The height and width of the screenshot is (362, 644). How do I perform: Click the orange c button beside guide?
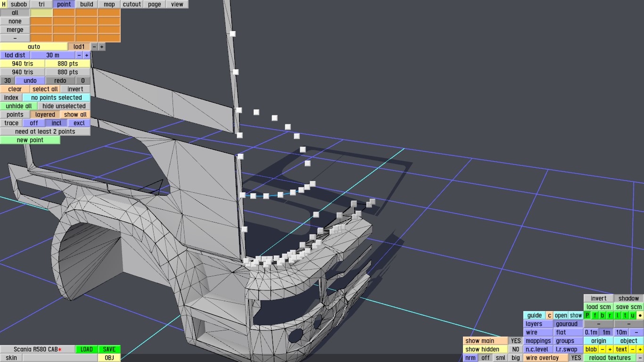[x=549, y=315]
